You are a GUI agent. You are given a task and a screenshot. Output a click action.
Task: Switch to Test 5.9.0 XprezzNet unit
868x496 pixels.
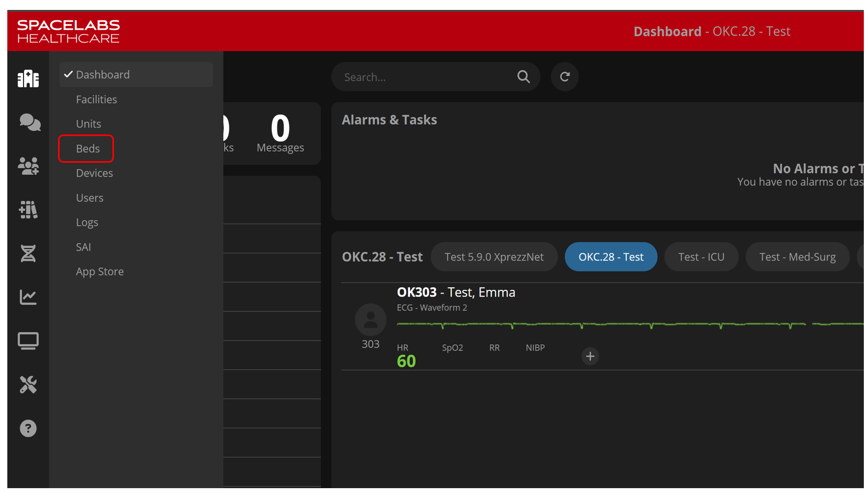[x=494, y=257]
